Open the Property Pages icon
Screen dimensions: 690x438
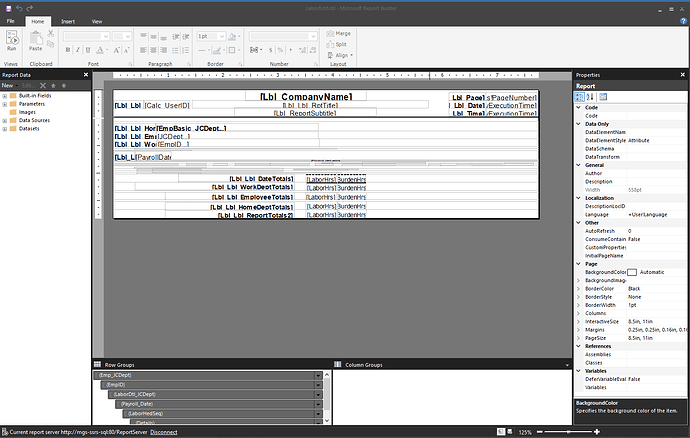pos(603,97)
